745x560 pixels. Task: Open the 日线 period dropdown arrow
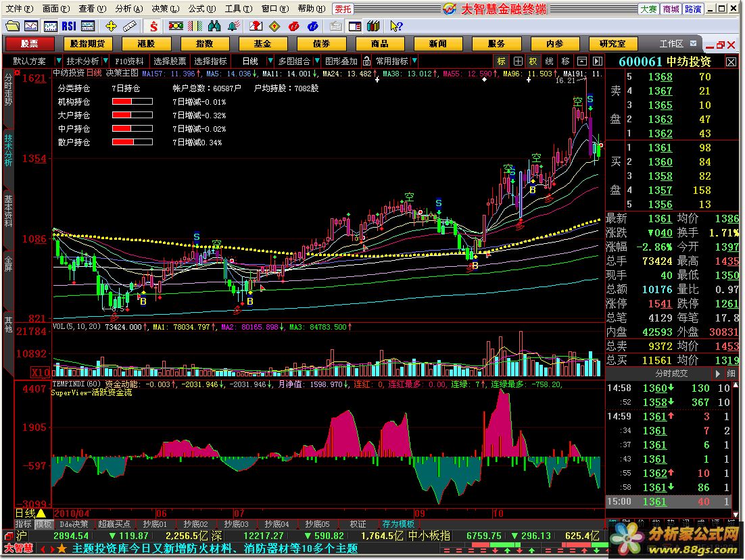pyautogui.click(x=270, y=61)
